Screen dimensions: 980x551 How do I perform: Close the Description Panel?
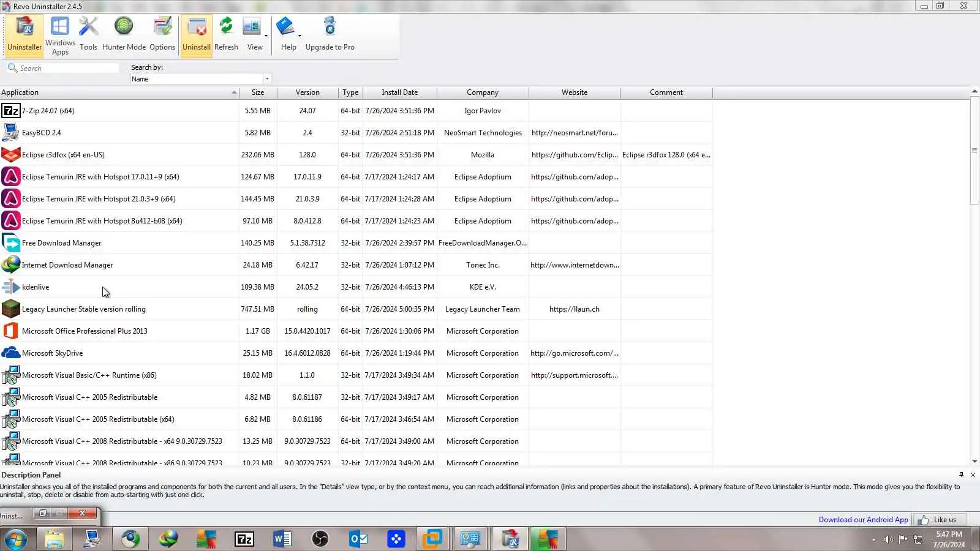tap(973, 474)
